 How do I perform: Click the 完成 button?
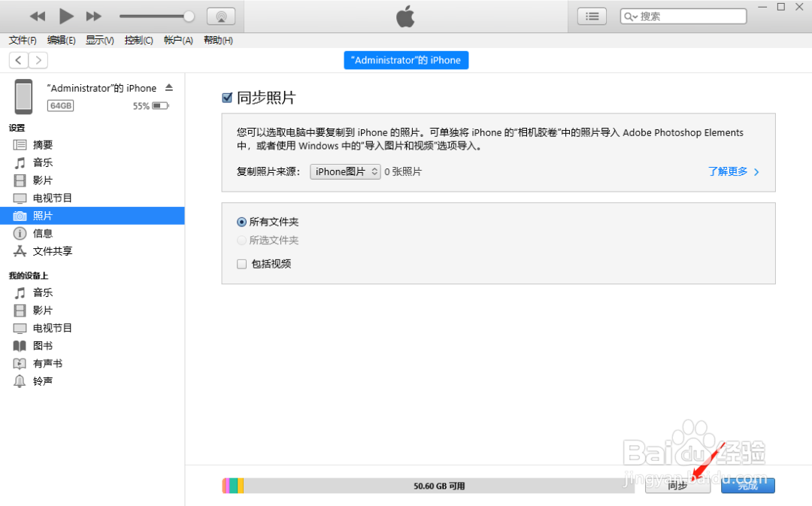coord(748,485)
